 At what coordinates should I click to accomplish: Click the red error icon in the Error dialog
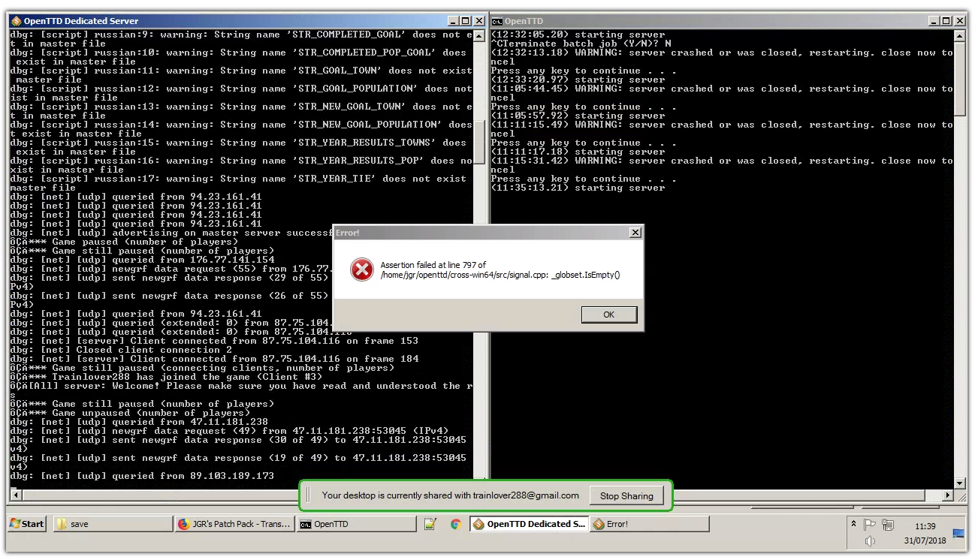pyautogui.click(x=362, y=270)
